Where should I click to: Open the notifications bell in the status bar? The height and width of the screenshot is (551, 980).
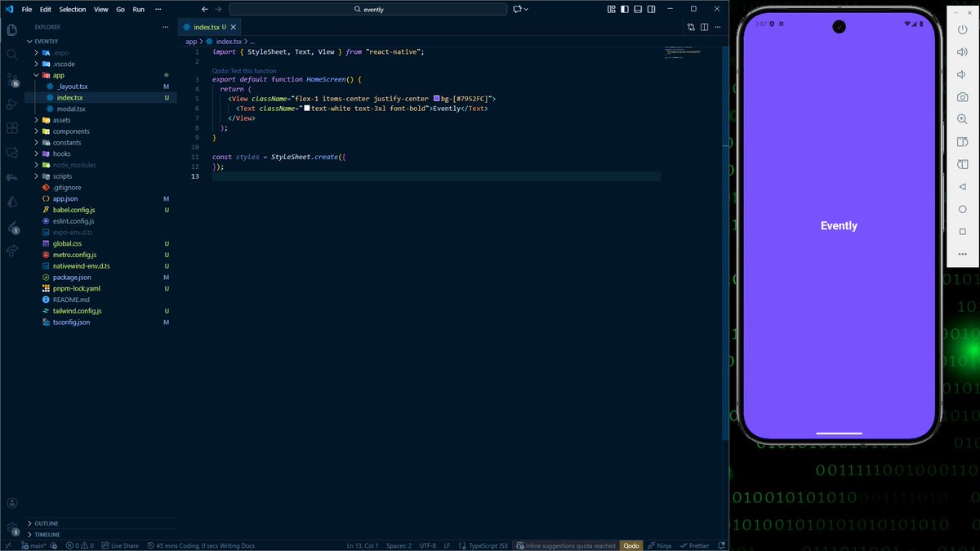[721, 545]
